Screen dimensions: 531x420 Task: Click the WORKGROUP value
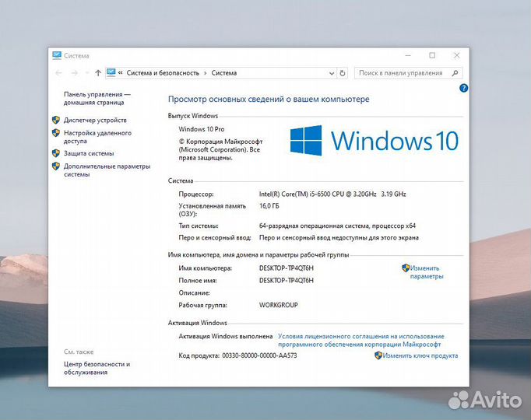(x=279, y=305)
